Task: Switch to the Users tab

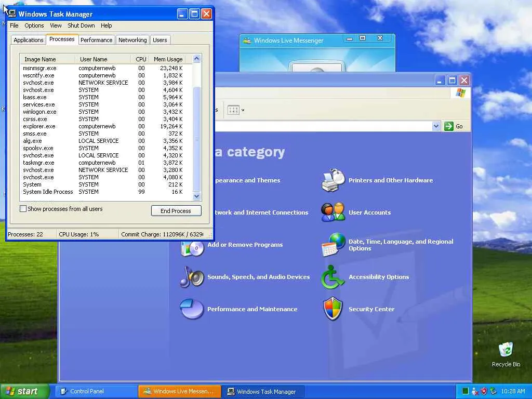Action: coord(160,40)
